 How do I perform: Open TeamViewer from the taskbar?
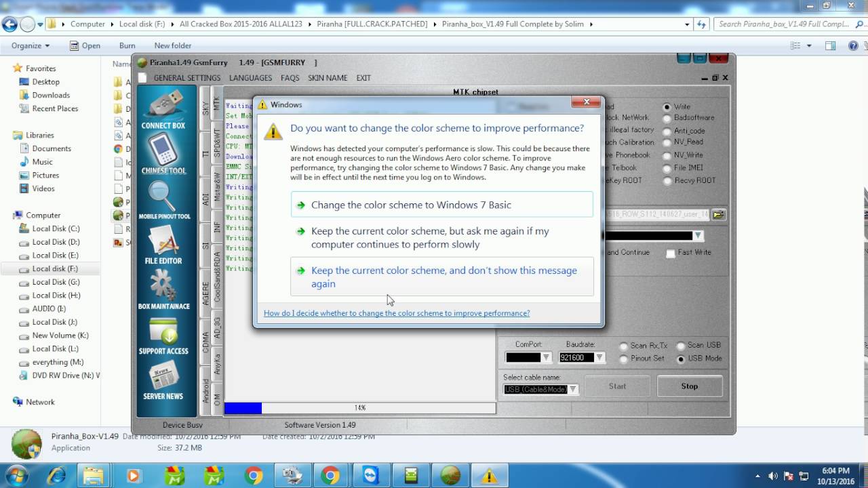[370, 475]
